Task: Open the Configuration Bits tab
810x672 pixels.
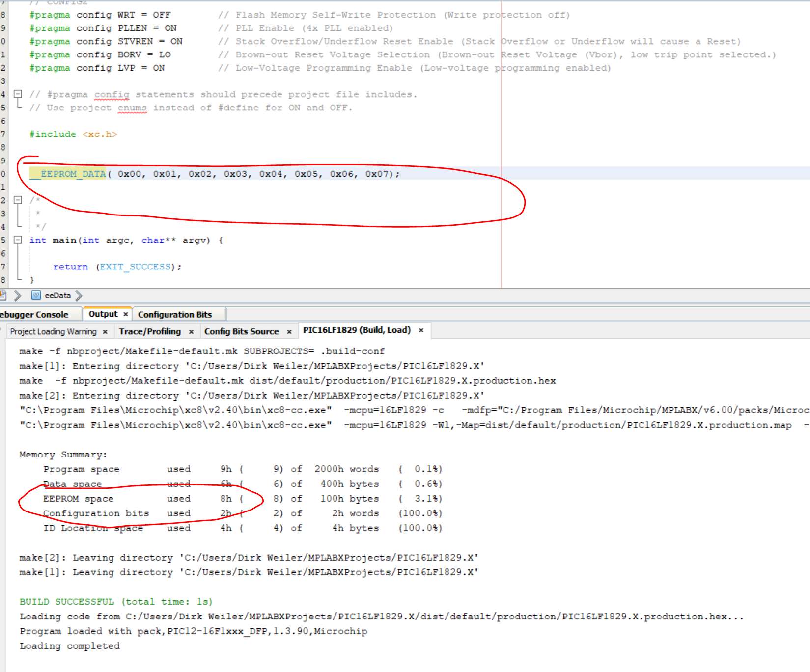Action: pos(175,315)
